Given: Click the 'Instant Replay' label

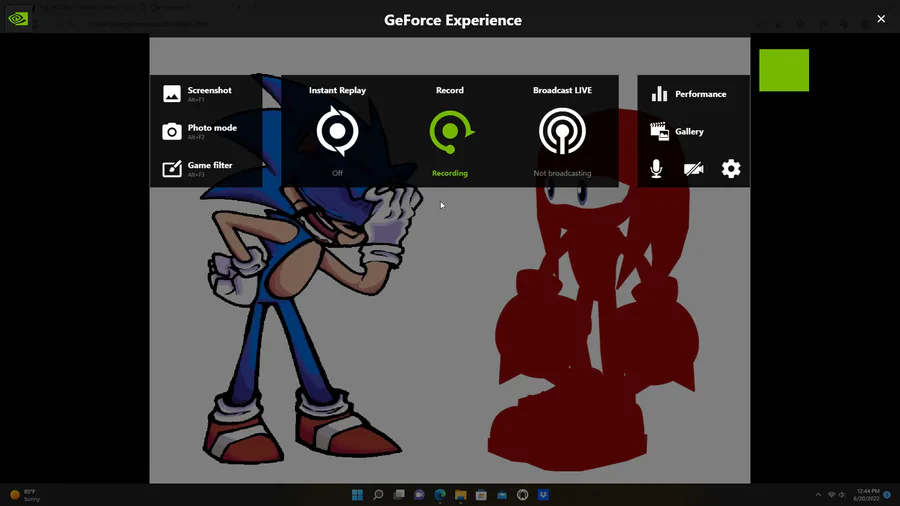Looking at the screenshot, I should (338, 90).
